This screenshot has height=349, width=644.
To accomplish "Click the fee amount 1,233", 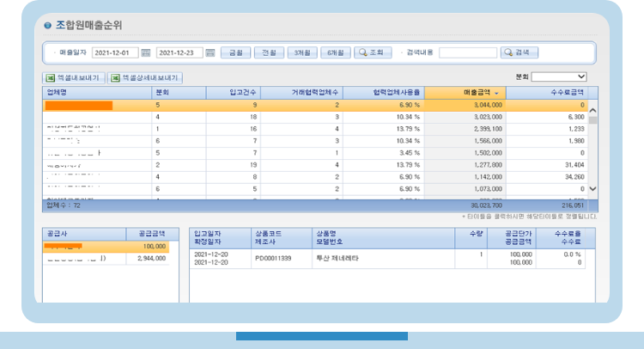I will [x=576, y=129].
